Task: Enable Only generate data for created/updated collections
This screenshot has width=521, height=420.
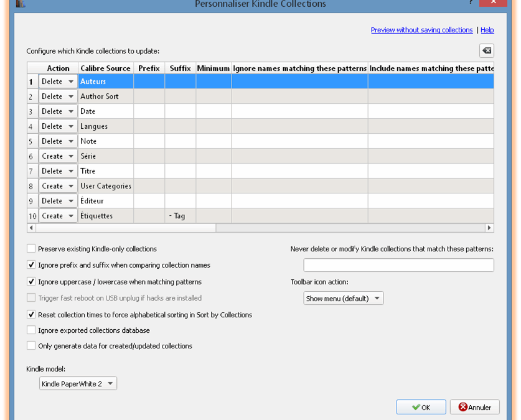Action: (31, 345)
